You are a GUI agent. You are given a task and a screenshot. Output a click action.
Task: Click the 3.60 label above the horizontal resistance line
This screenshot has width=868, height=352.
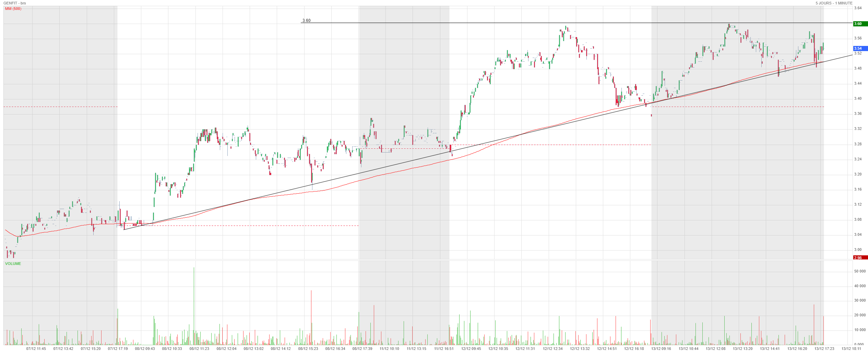click(x=306, y=21)
